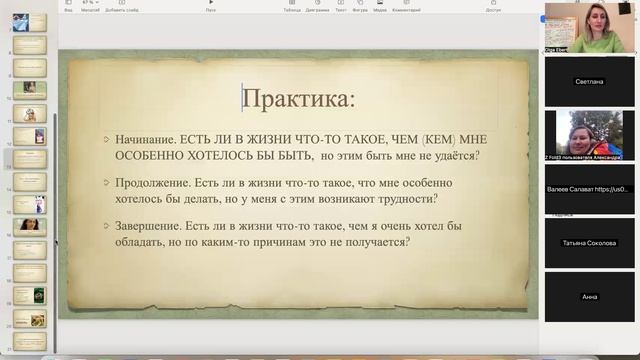The image size is (640, 360).
Task: Select participant tile "Анна"
Action: (x=590, y=297)
